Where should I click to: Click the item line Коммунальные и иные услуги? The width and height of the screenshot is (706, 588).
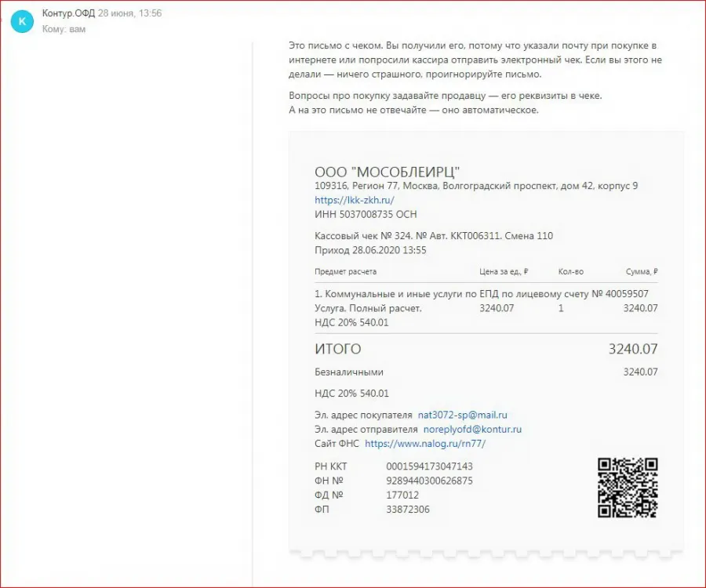click(482, 294)
